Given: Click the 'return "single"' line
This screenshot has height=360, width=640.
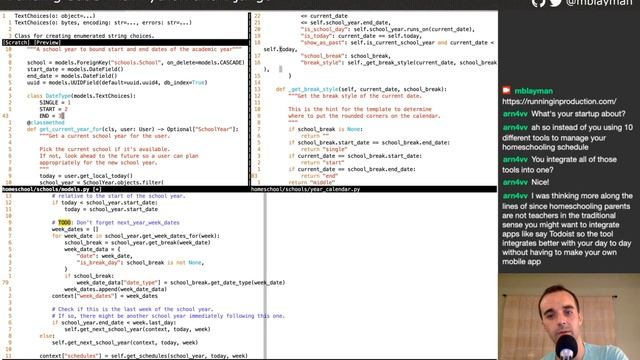Looking at the screenshot, I should pos(324,149).
